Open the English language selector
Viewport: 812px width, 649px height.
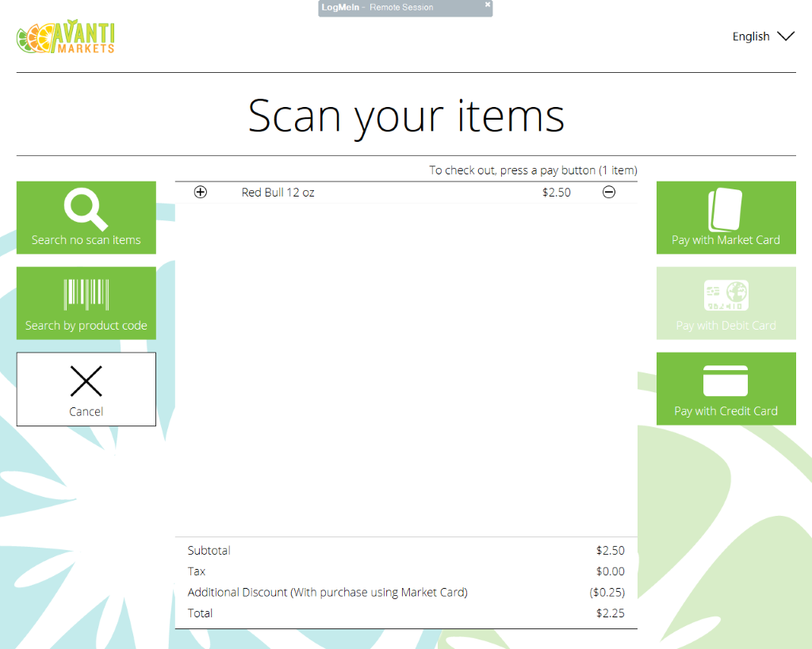tap(751, 36)
